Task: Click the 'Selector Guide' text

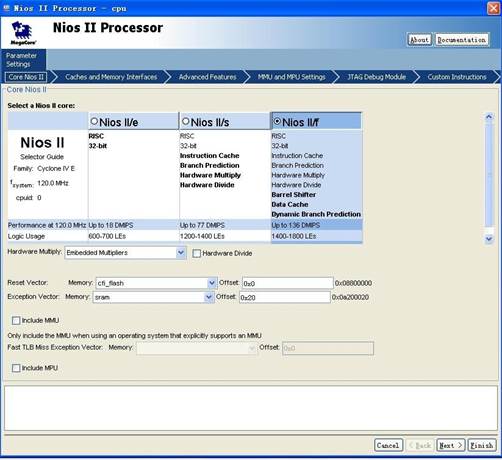Action: click(42, 157)
